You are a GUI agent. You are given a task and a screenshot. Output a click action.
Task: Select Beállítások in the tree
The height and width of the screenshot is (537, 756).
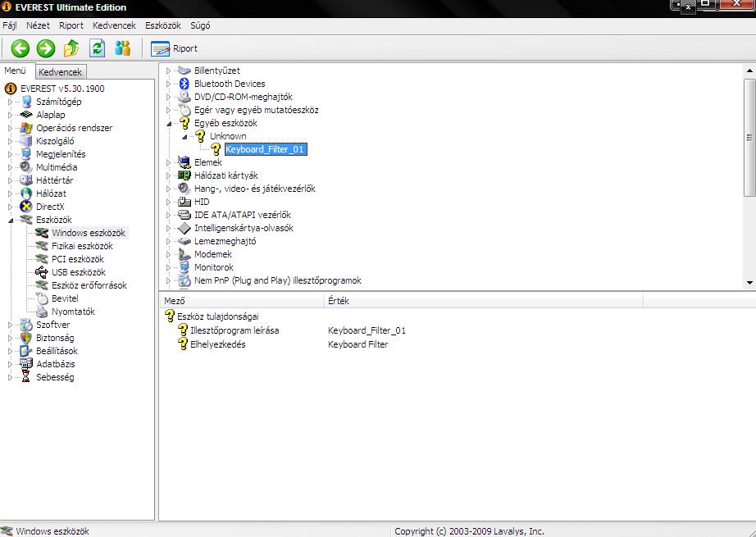click(x=57, y=351)
